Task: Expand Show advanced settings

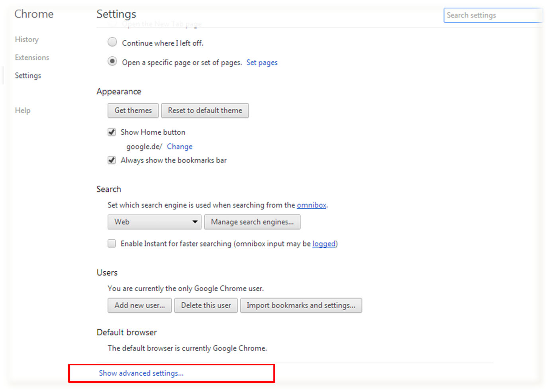Action: coord(141,373)
